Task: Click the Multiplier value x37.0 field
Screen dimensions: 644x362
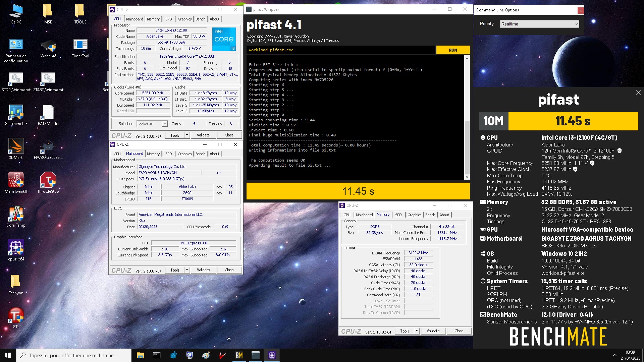Action: click(x=153, y=99)
